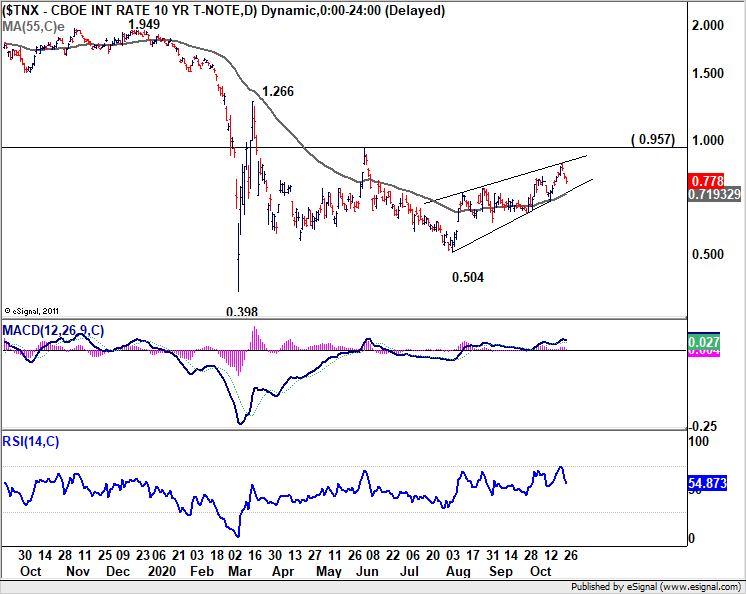
Task: Click the June peak candle touching 0.957 line
Action: click(365, 156)
